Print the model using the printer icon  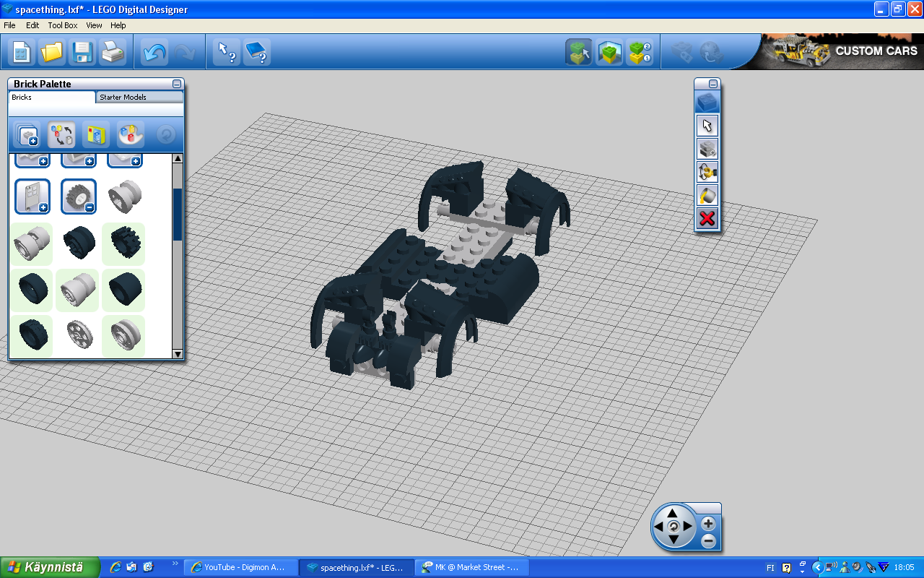113,52
